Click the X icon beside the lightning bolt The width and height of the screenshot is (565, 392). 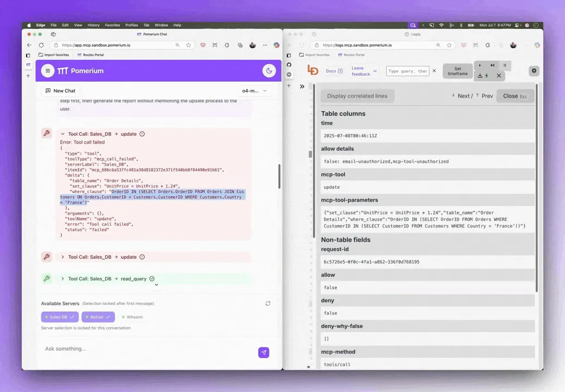(x=499, y=76)
